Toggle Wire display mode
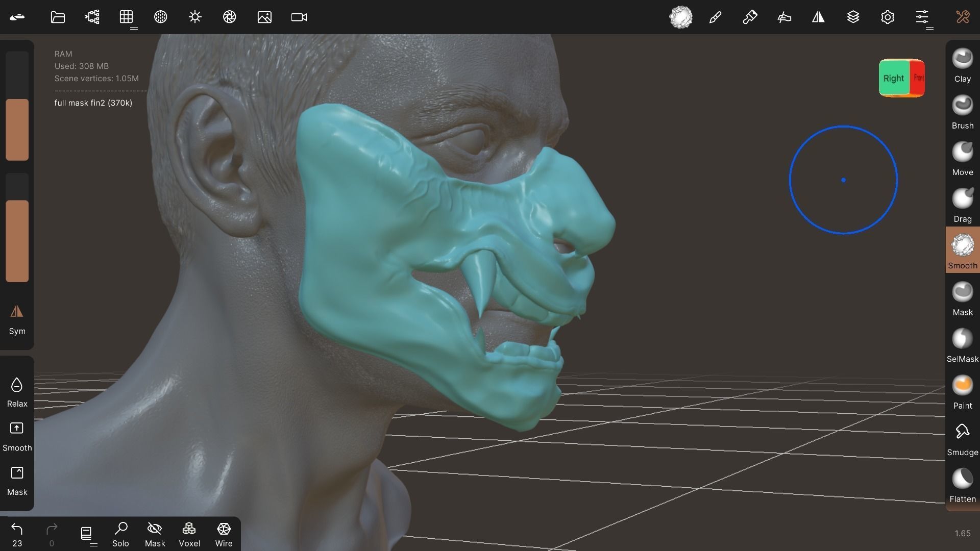 click(224, 533)
